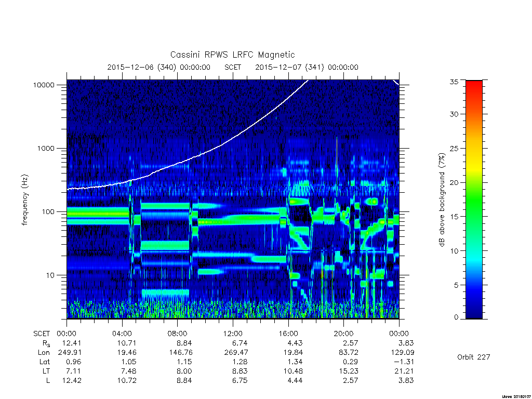This screenshot has width=532, height=399.
Task: Click the Lon value 129.09
Action: tap(402, 353)
